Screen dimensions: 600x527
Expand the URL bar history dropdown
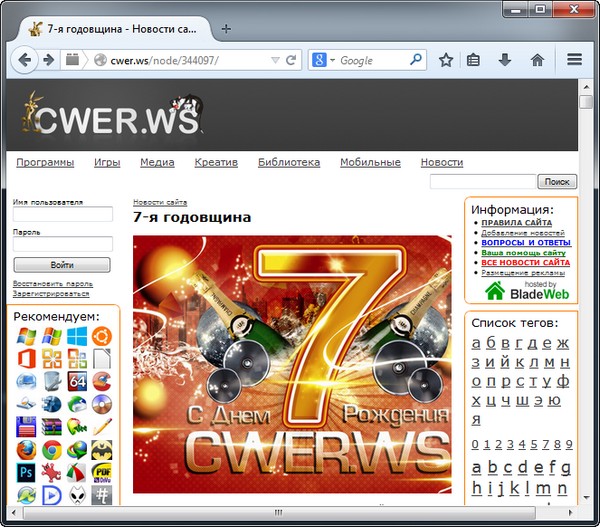(274, 60)
